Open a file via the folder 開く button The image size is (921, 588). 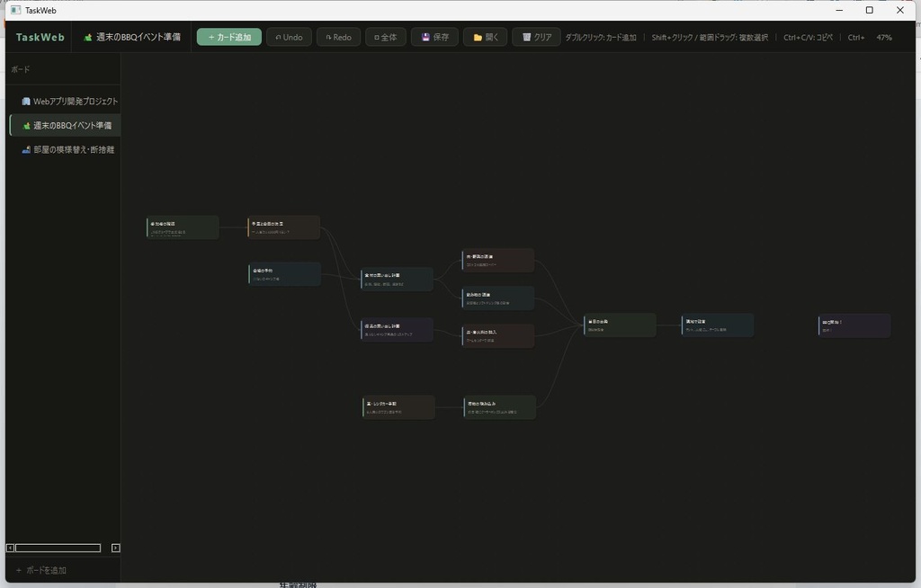click(485, 37)
